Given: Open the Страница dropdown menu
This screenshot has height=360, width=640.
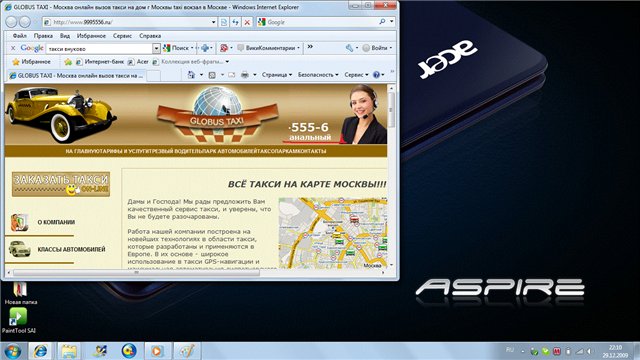Looking at the screenshot, I should point(277,75).
